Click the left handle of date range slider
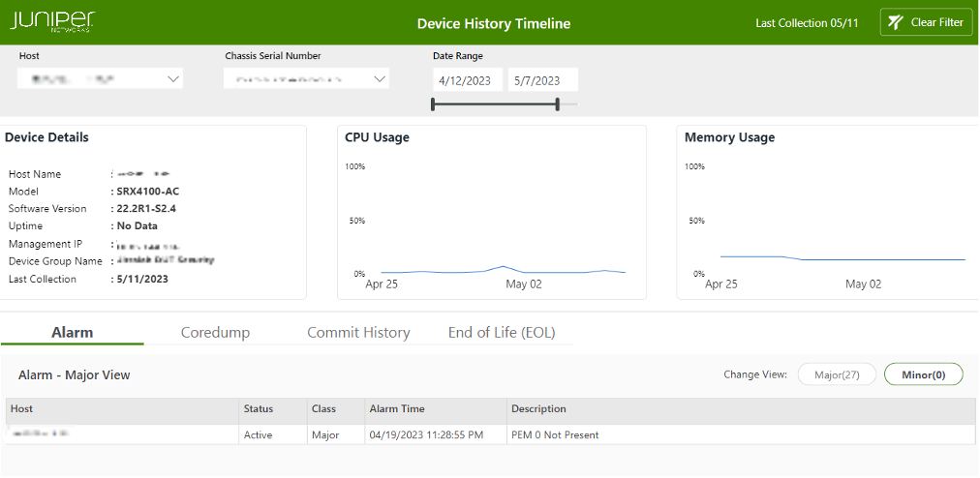This screenshot has width=980, height=478. pos(433,105)
